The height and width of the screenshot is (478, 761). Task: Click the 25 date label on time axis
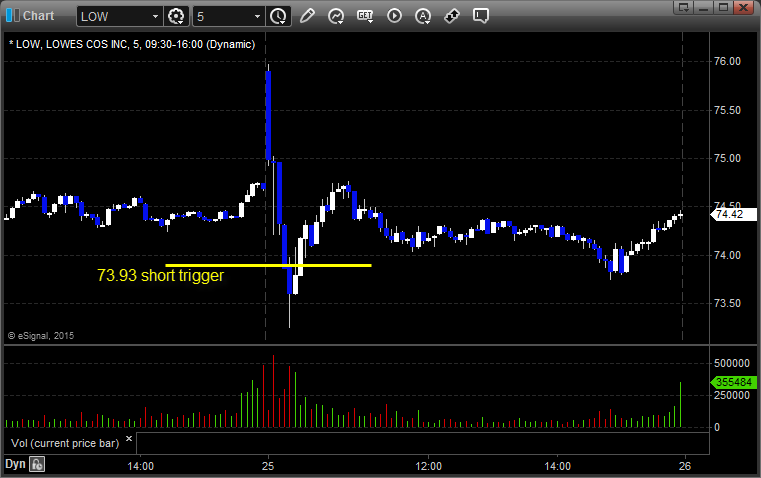coord(268,466)
